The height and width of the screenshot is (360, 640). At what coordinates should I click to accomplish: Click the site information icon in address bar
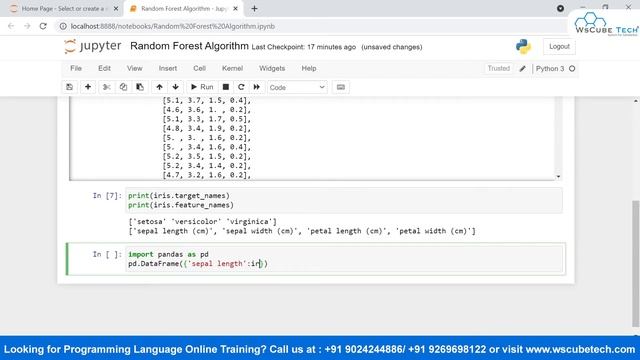[63, 26]
